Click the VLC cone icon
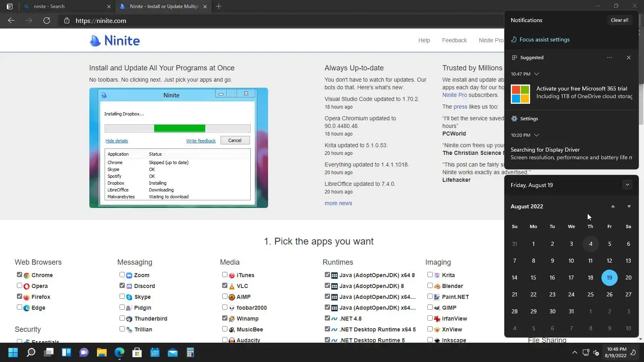Screen dimensions: 644x362 pyautogui.click(x=232, y=286)
